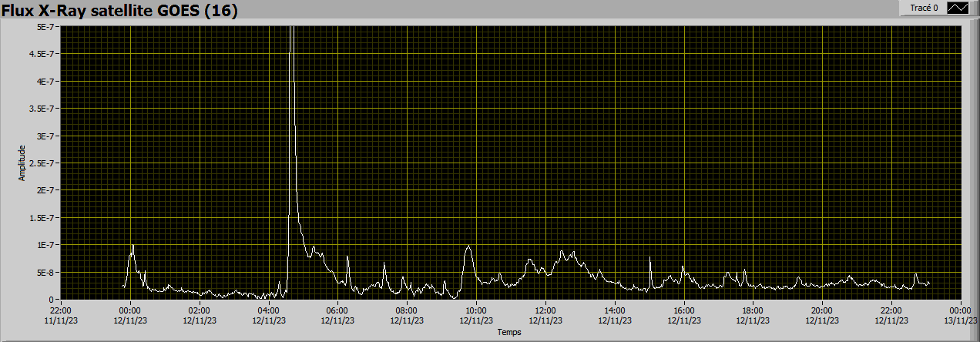Click the 2E-7 y-axis tick label
This screenshot has width=980, height=342.
[x=47, y=190]
